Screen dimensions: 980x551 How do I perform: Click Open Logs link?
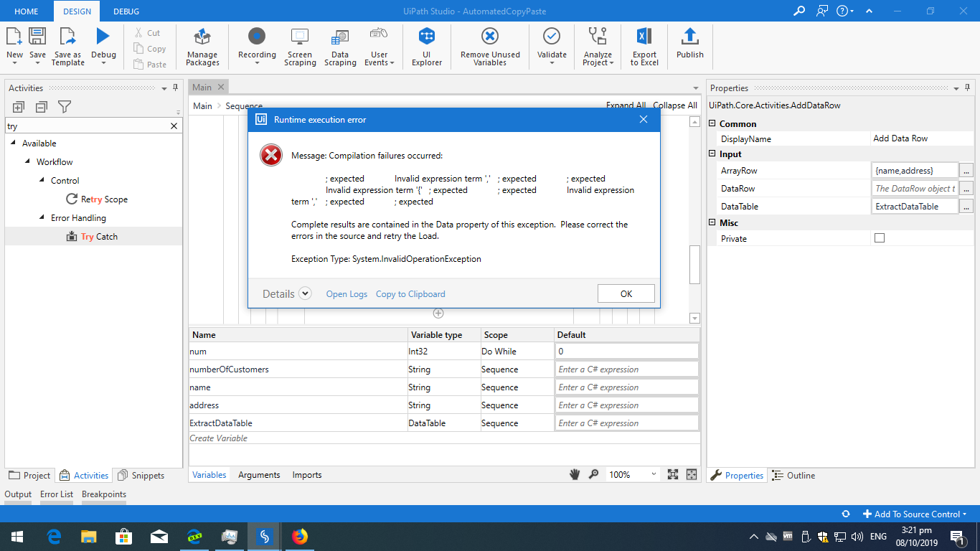click(347, 294)
